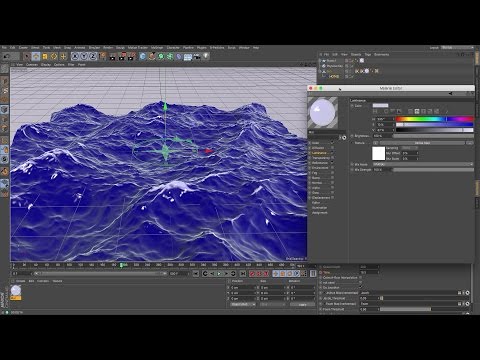Toggle the X axis lock icon

pos(75,56)
